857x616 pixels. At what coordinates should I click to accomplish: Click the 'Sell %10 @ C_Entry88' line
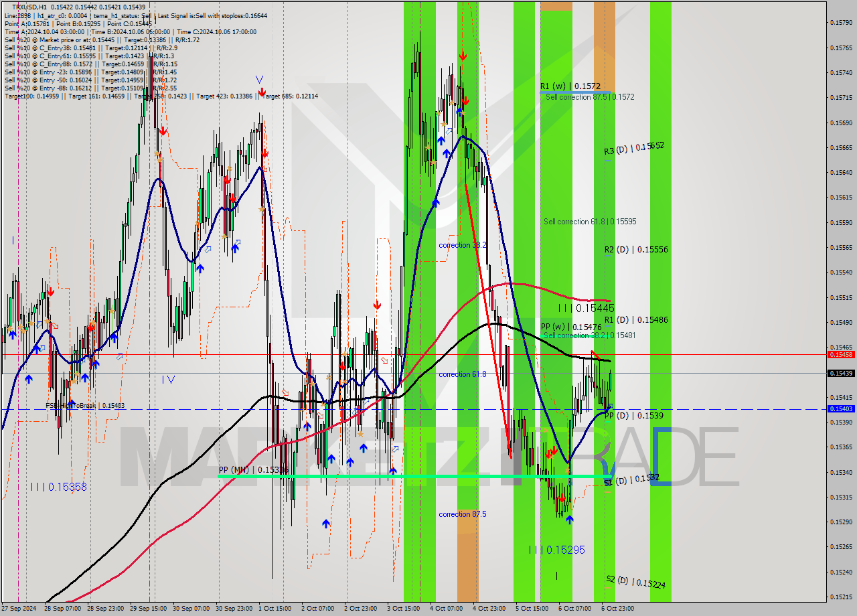coord(91,64)
